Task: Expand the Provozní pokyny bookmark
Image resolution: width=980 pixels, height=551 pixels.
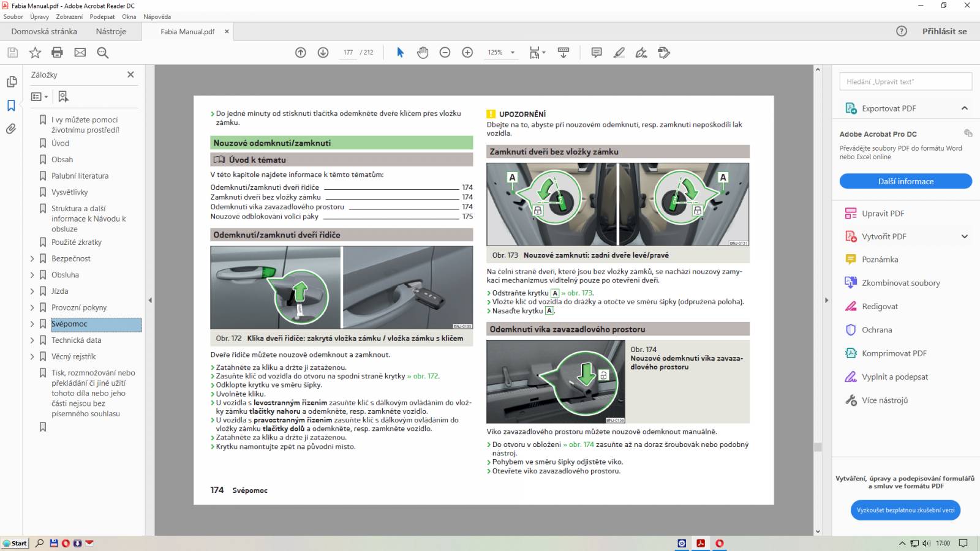Action: 32,308
